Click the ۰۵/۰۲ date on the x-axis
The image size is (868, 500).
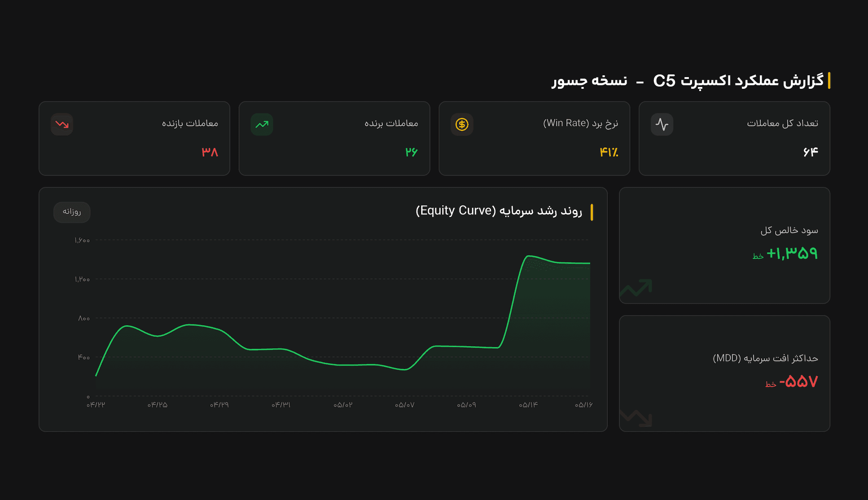click(x=343, y=405)
